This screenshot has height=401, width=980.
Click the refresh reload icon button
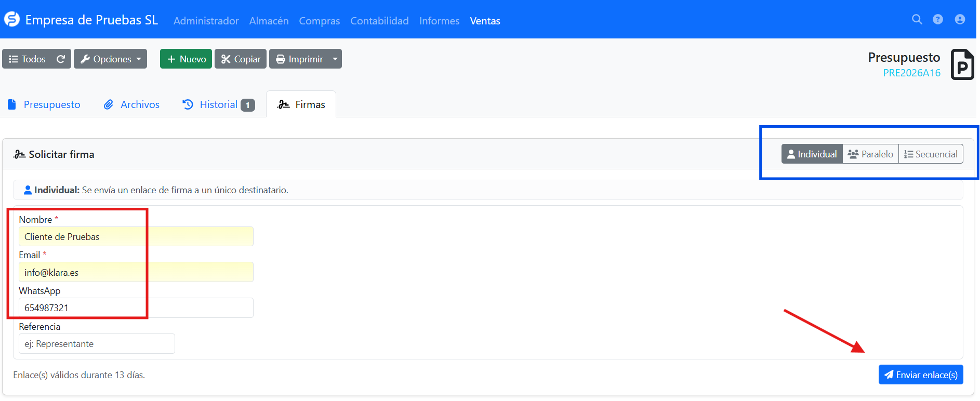[x=61, y=59]
